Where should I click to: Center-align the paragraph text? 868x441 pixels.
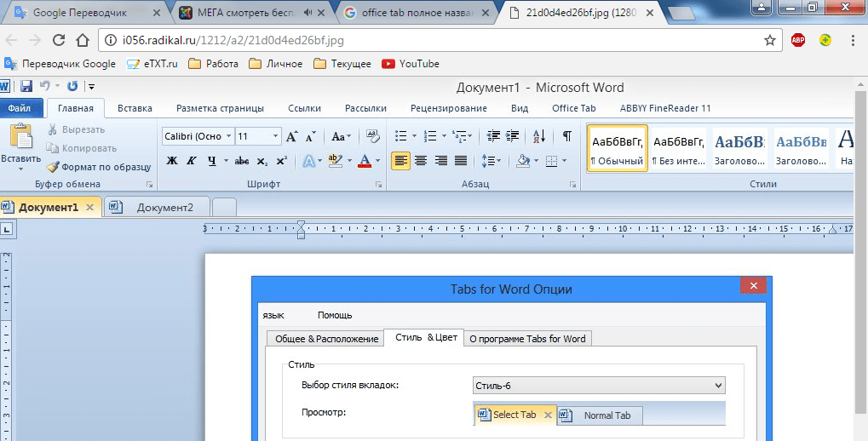point(421,161)
